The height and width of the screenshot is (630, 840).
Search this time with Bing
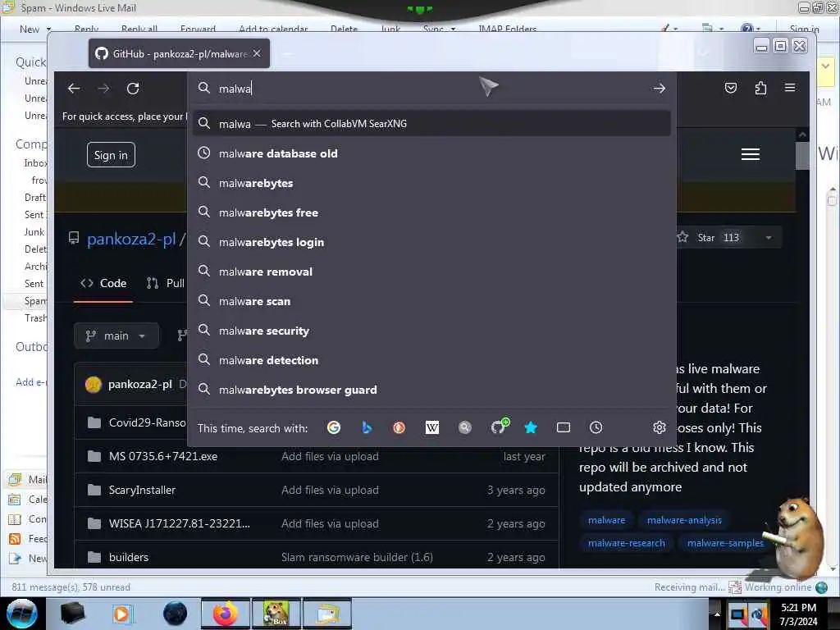[x=367, y=427]
